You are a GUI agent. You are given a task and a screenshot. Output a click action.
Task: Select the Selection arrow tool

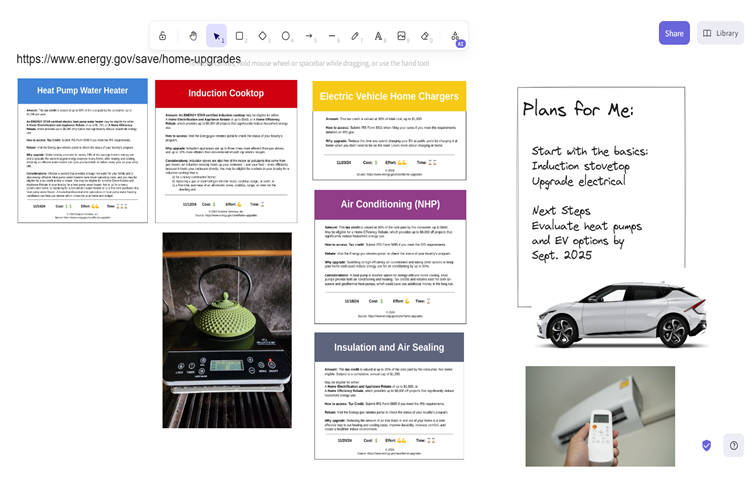216,36
